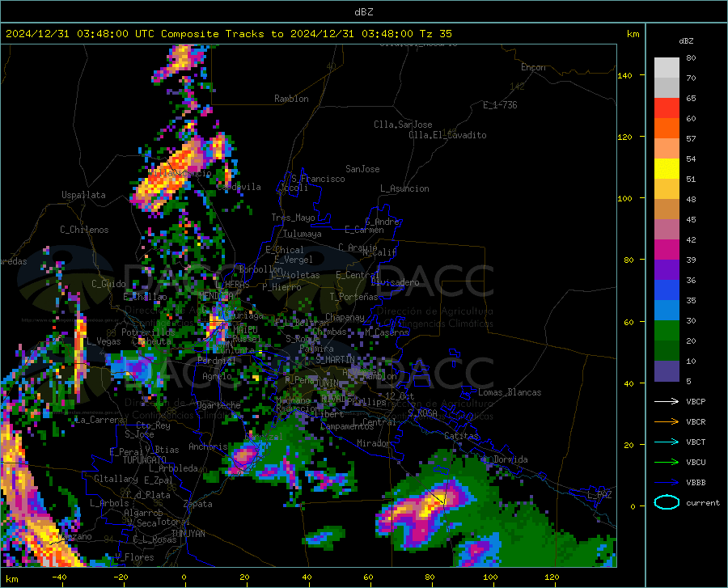728x588 pixels.
Task: Select the dark violet 10 dBZ swatch
Action: coord(667,371)
